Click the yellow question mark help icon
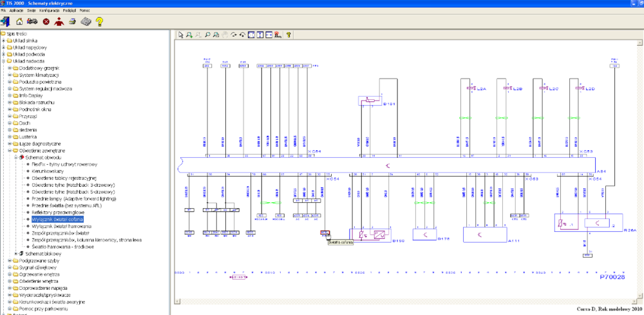 pos(99,21)
